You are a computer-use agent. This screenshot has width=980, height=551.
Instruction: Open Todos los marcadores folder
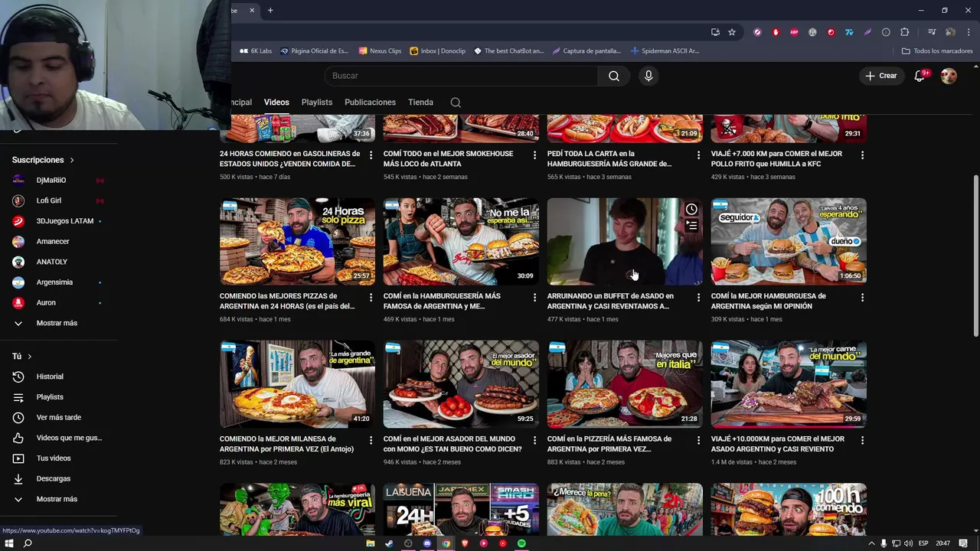937,51
